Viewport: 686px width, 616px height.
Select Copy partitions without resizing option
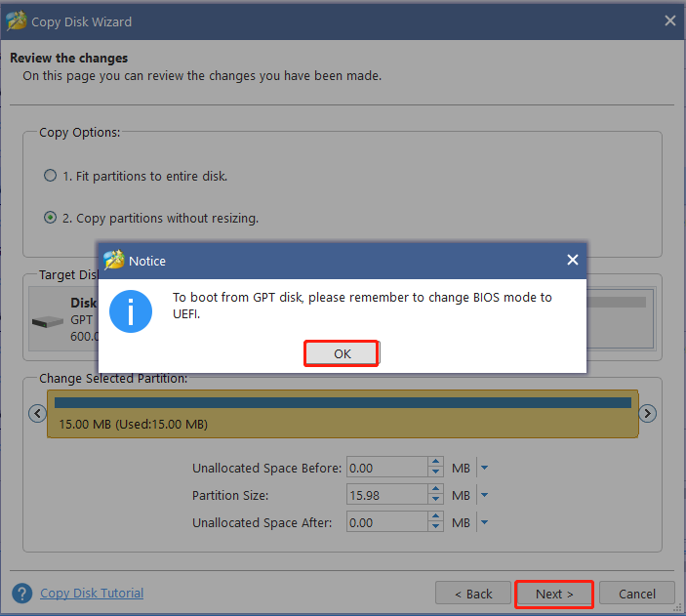[x=51, y=218]
